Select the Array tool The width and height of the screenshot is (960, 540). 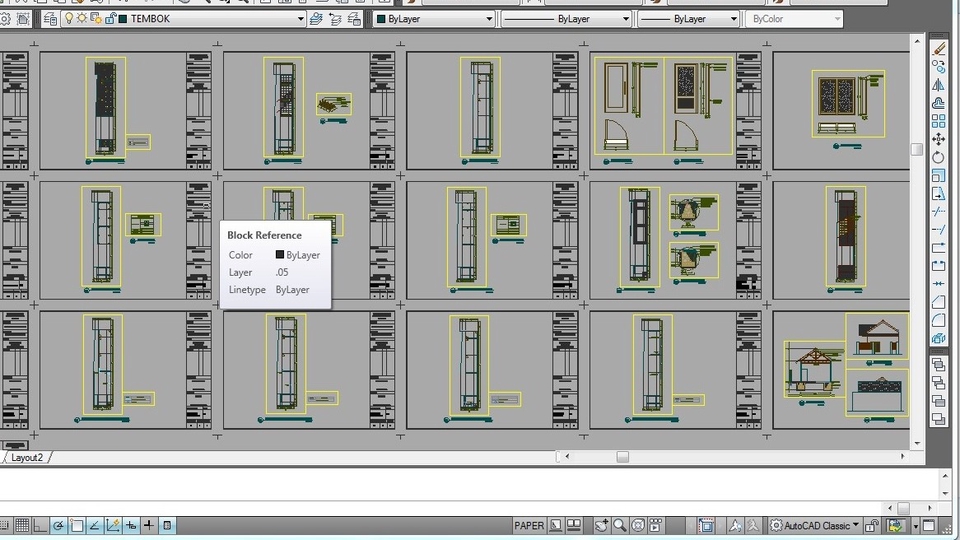tap(939, 121)
